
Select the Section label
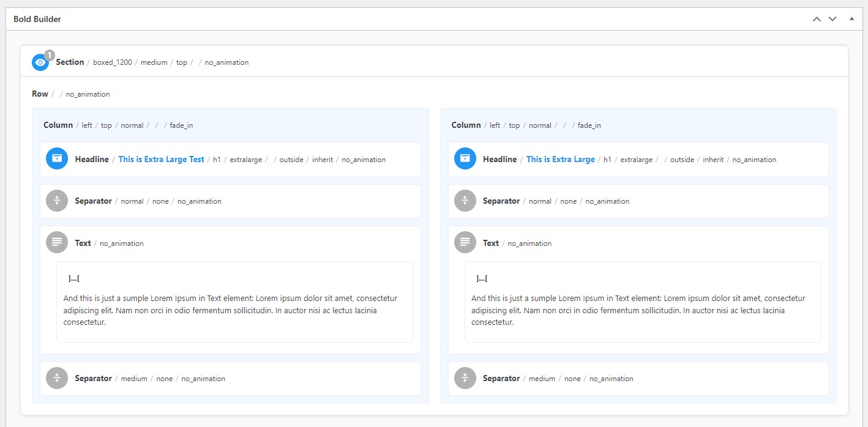click(70, 62)
